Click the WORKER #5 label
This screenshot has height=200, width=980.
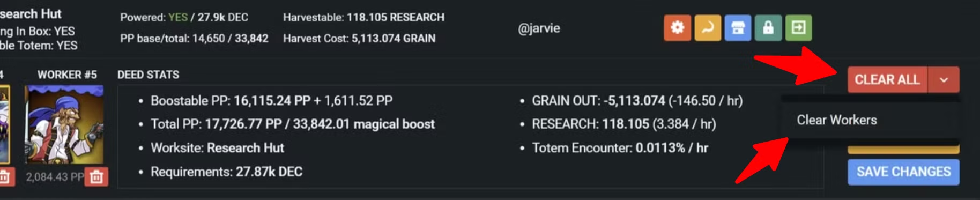[x=67, y=75]
